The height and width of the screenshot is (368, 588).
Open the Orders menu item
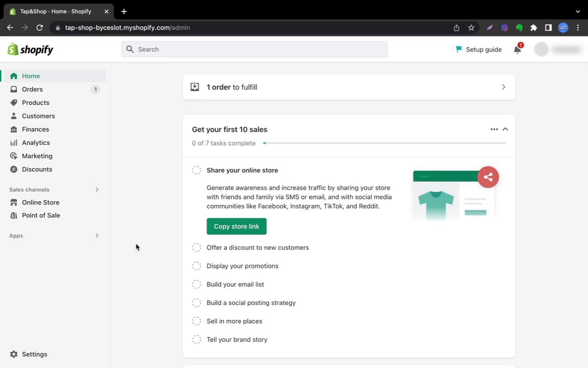[x=32, y=89]
